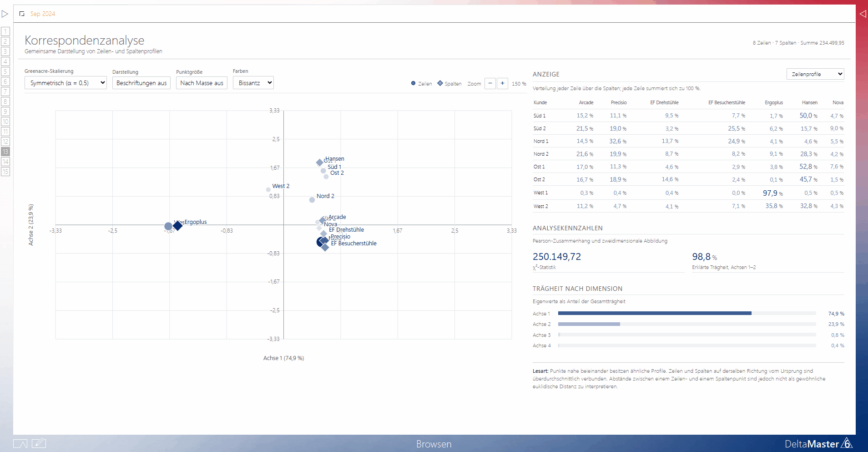Select page 13 in the left sidebar
The image size is (868, 452).
click(x=5, y=152)
